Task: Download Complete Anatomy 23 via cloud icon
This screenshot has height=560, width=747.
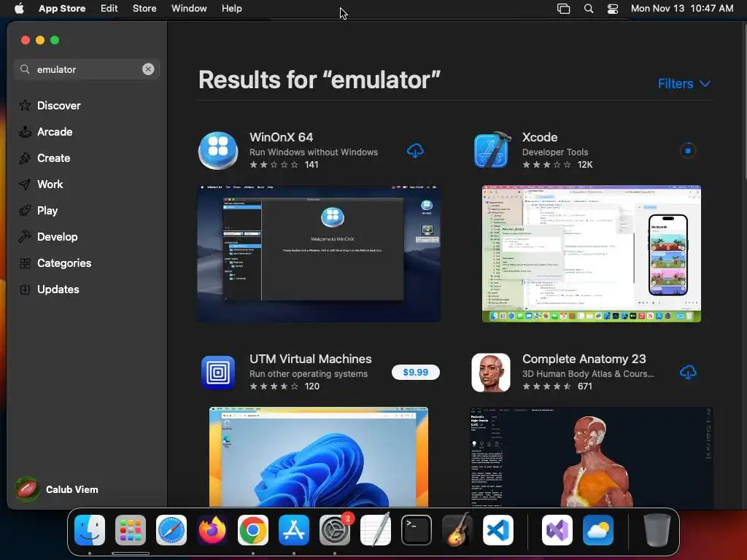Action: click(x=687, y=372)
